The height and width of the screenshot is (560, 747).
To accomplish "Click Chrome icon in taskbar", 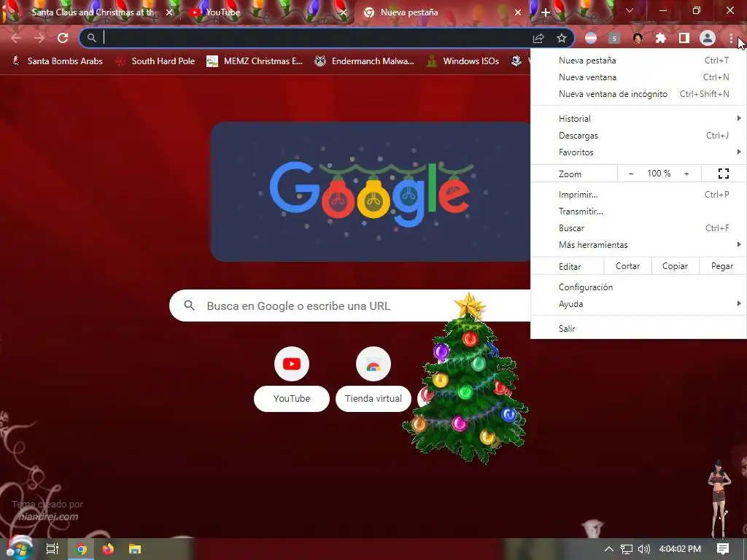I will [x=82, y=549].
